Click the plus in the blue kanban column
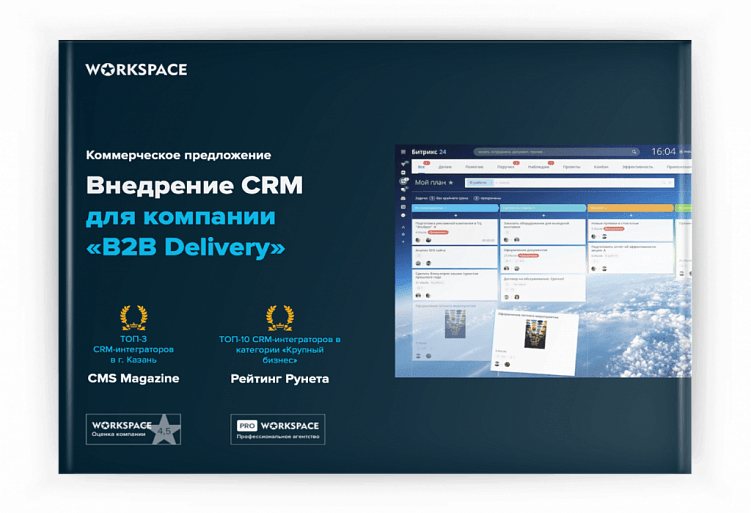751x513 pixels. [x=455, y=215]
